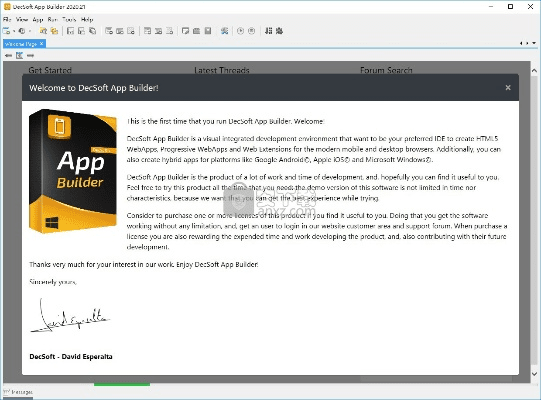The height and width of the screenshot is (400, 541).
Task: Click the dark book-shaped toolbar icon
Action: [208, 31]
